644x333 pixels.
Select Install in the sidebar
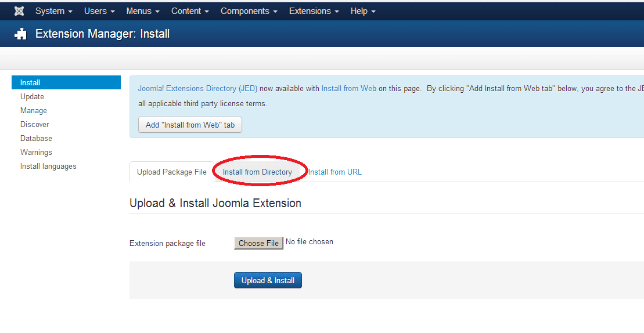point(66,82)
